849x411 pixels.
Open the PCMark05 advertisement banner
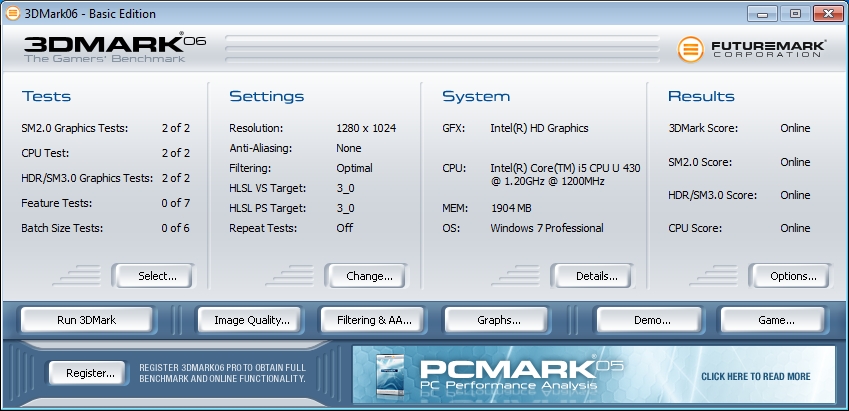pos(593,375)
